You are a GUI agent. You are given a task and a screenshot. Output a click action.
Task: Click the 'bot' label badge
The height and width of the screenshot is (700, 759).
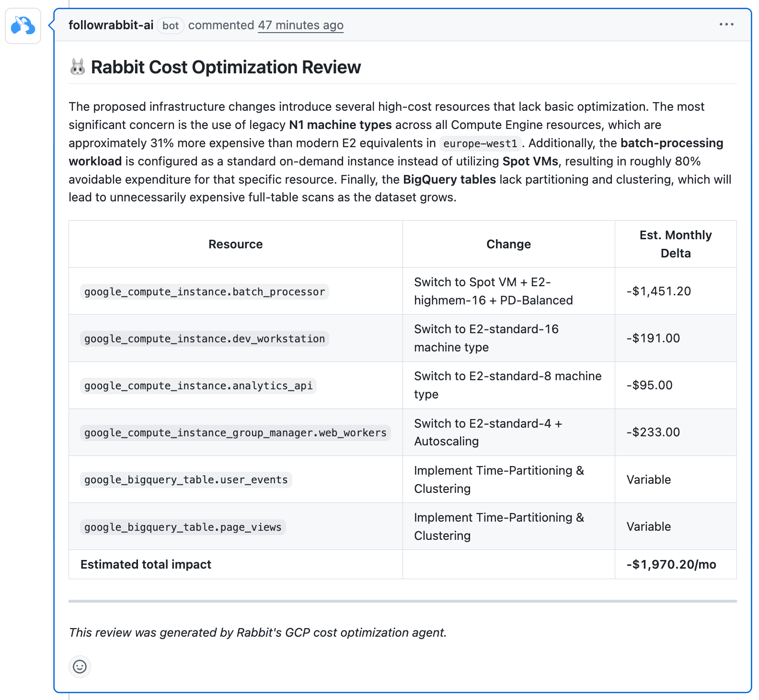[x=171, y=25]
